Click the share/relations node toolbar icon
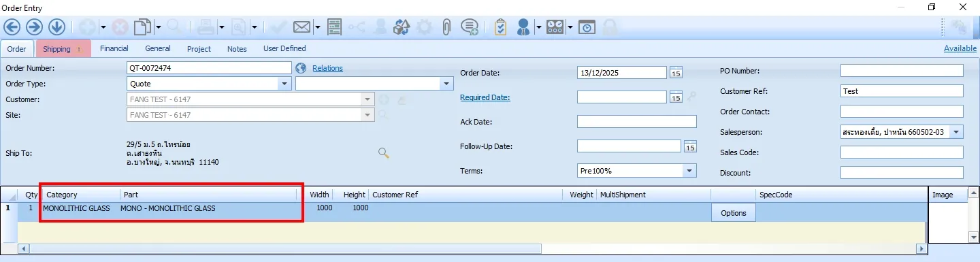 click(357, 27)
